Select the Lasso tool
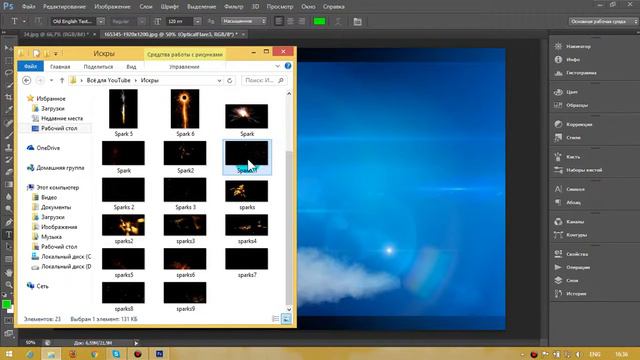This screenshot has height=360, width=640. coord(9,73)
